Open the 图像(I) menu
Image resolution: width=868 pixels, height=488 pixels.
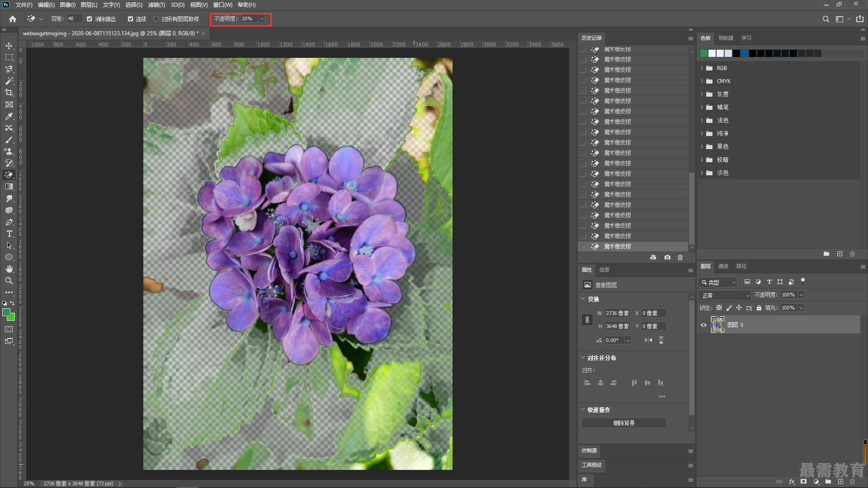[68, 5]
